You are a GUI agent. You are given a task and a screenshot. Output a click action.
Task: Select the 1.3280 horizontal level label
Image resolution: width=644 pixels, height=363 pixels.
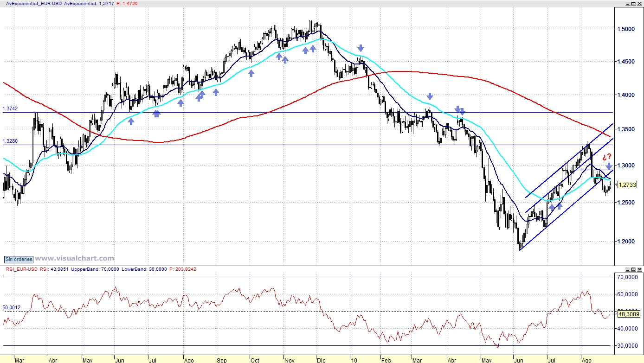click(x=10, y=141)
